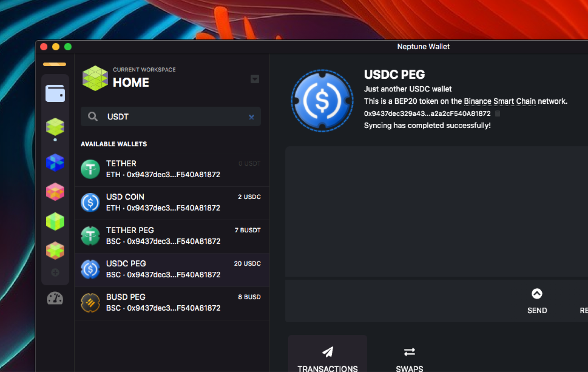588x372 pixels.
Task: Click the 20 USDC balance
Action: [x=247, y=263]
